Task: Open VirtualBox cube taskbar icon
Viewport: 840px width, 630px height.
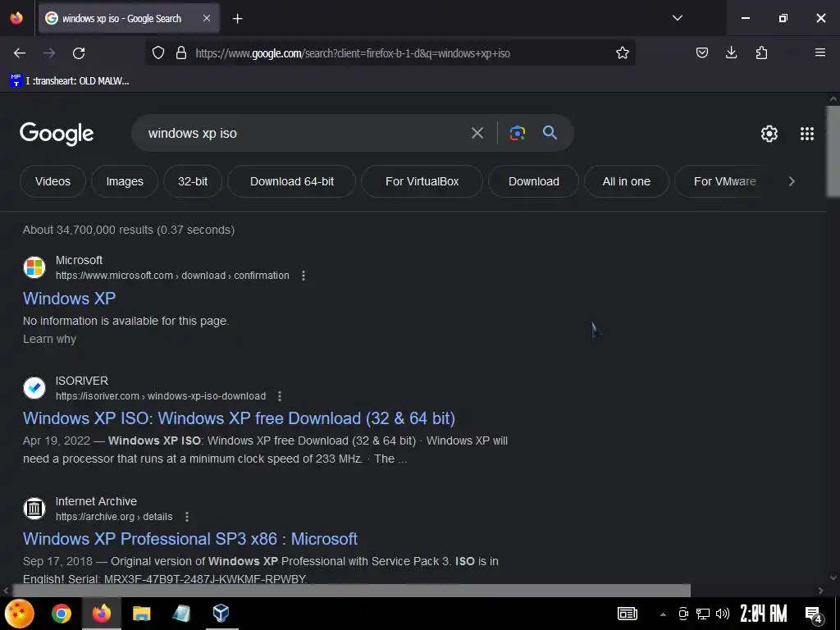Action: tap(221, 613)
